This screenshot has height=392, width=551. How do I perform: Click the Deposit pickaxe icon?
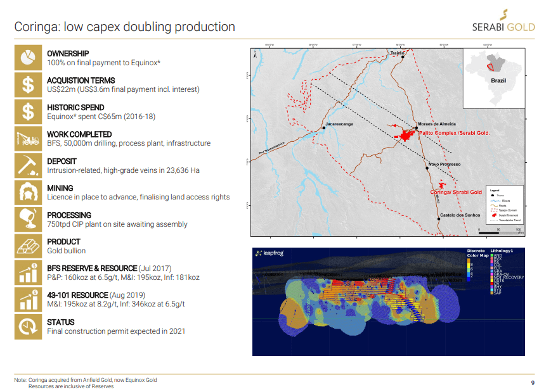28,166
